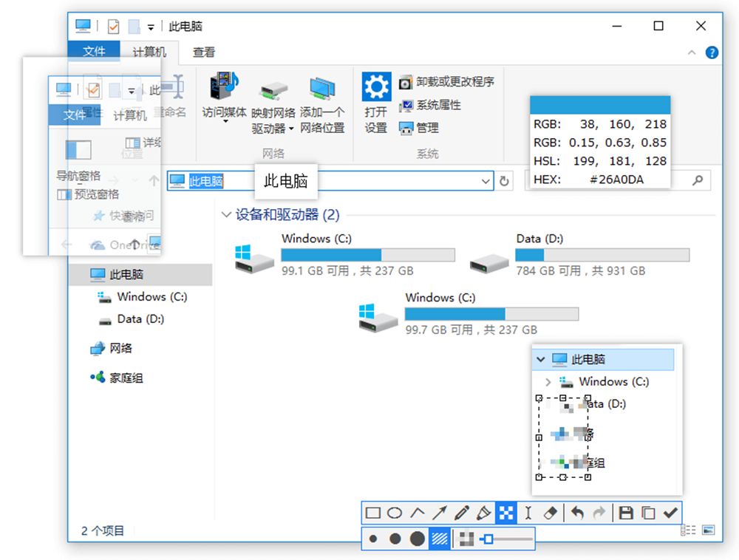Switch to the 查看 ribbon tab
The width and height of the screenshot is (739, 560).
point(203,52)
